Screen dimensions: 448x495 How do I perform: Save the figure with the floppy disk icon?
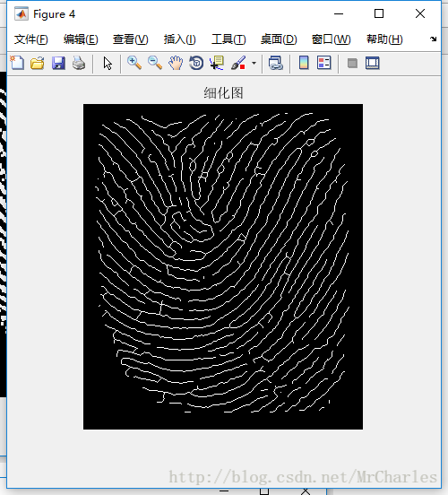58,63
